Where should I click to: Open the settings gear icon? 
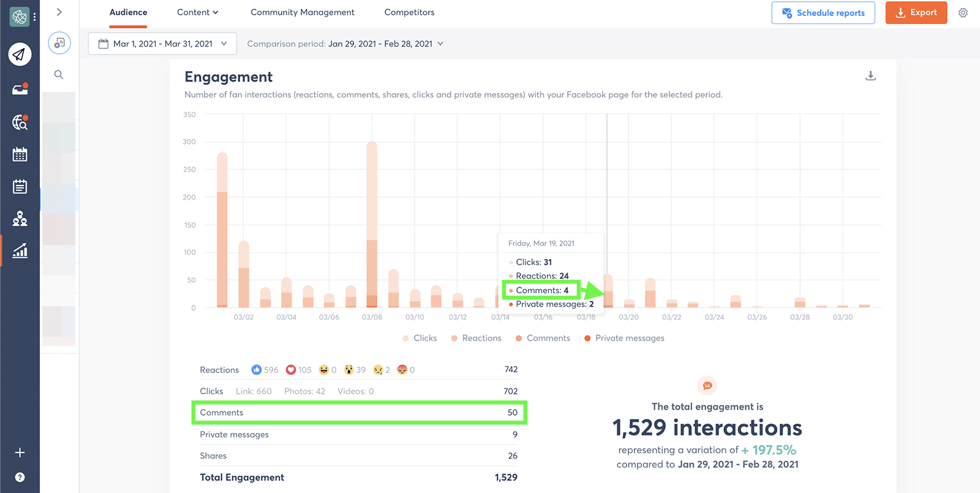click(x=963, y=13)
